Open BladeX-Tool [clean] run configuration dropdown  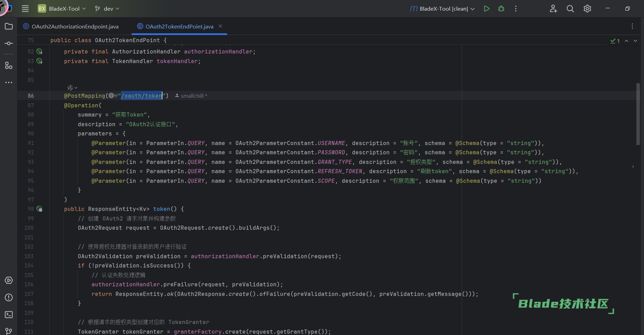(442, 9)
